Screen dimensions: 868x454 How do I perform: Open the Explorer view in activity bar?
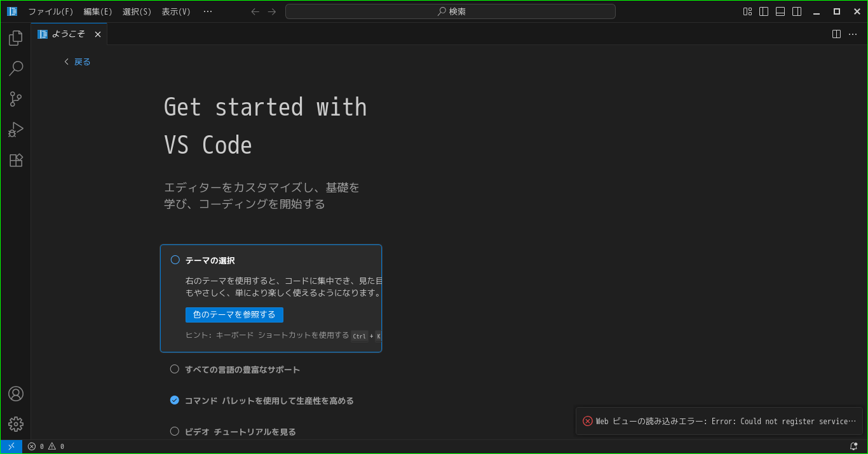[16, 38]
